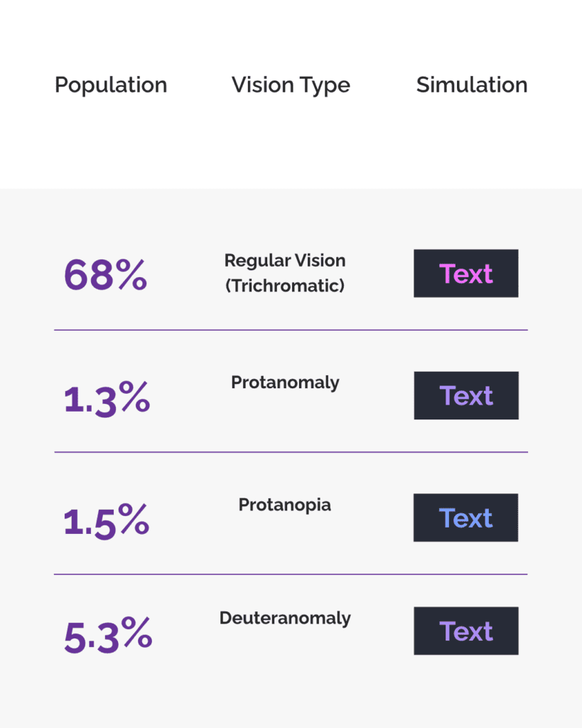Select the 5.3% population value
Image resolution: width=582 pixels, height=728 pixels.
click(108, 635)
